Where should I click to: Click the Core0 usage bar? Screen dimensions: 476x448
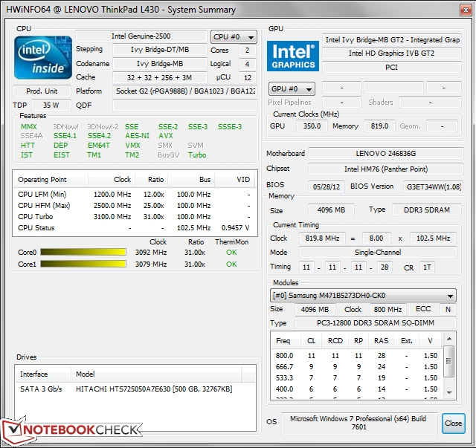pos(83,252)
